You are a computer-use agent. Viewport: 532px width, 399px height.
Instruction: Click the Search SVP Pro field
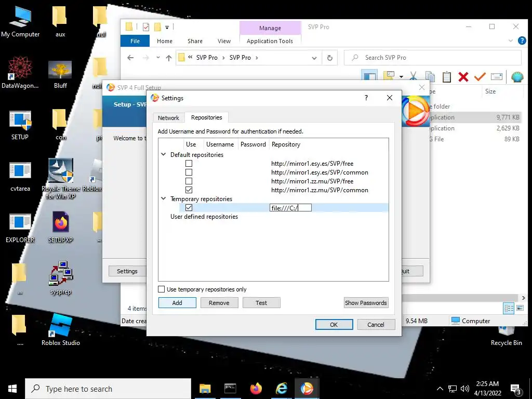point(433,58)
